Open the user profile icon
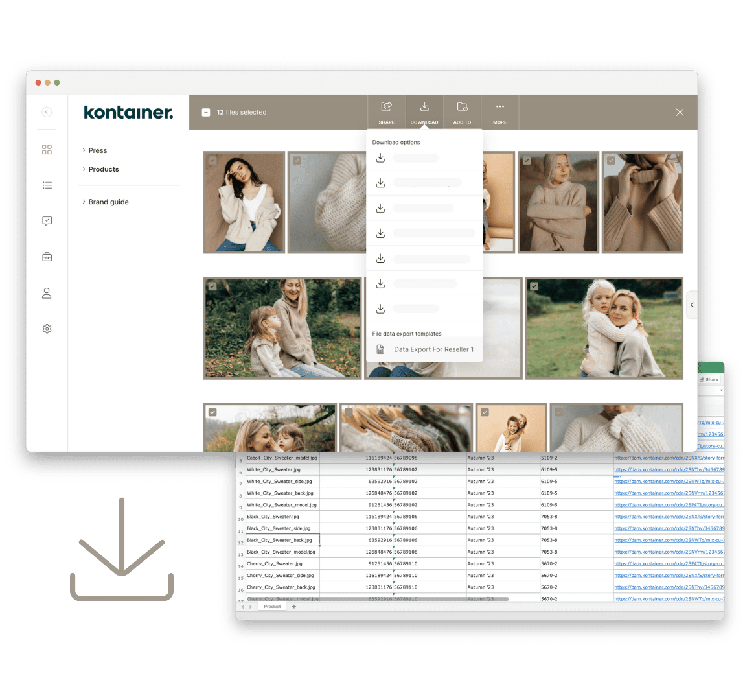This screenshot has height=700, width=745. 47,293
